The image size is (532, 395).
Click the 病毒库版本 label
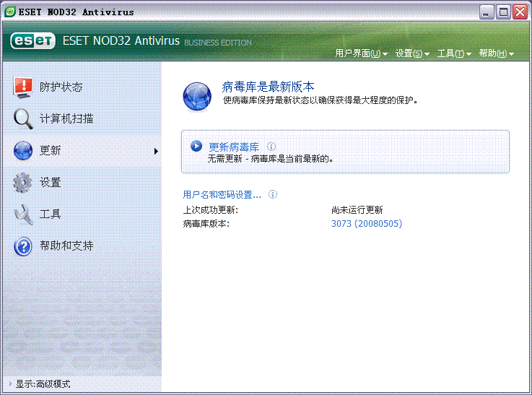tap(206, 224)
